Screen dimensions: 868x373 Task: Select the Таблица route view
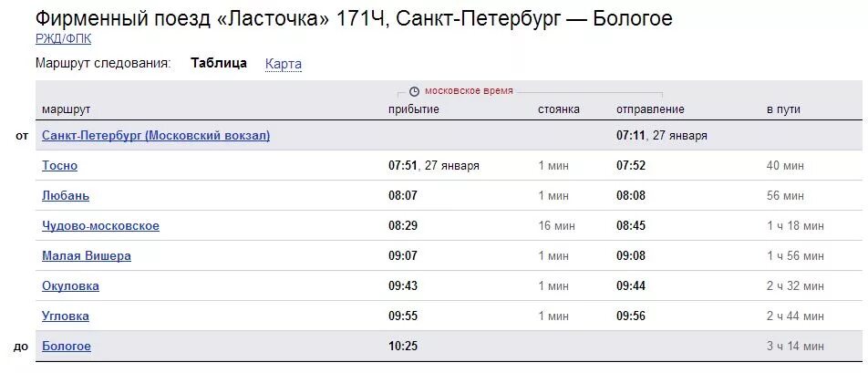[x=219, y=63]
